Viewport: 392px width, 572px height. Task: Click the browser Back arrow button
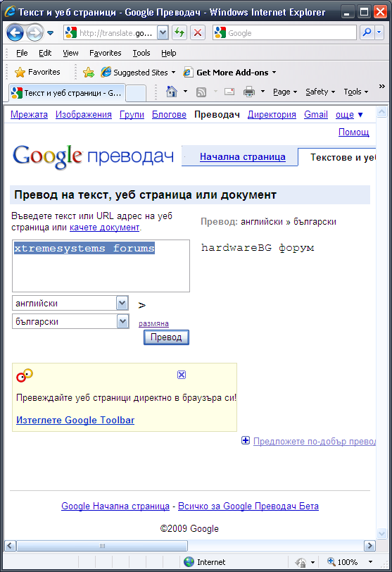coord(15,33)
